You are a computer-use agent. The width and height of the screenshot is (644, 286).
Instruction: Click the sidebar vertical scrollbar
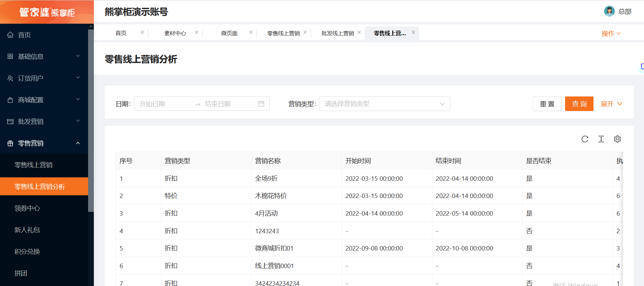coord(91,118)
